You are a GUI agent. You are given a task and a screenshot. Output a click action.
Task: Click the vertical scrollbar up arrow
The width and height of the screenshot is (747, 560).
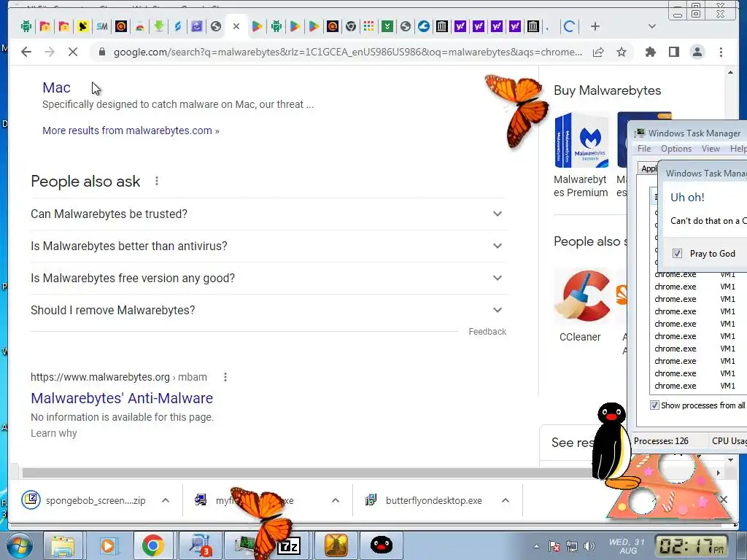[730, 72]
